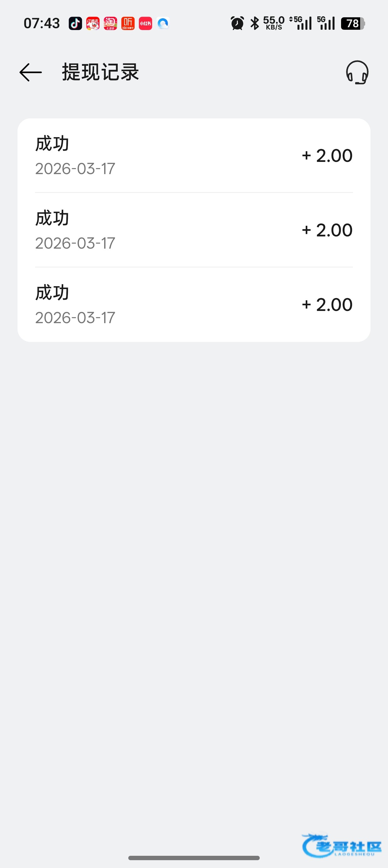Open customer service via headset icon
388x868 pixels.
coord(357,72)
